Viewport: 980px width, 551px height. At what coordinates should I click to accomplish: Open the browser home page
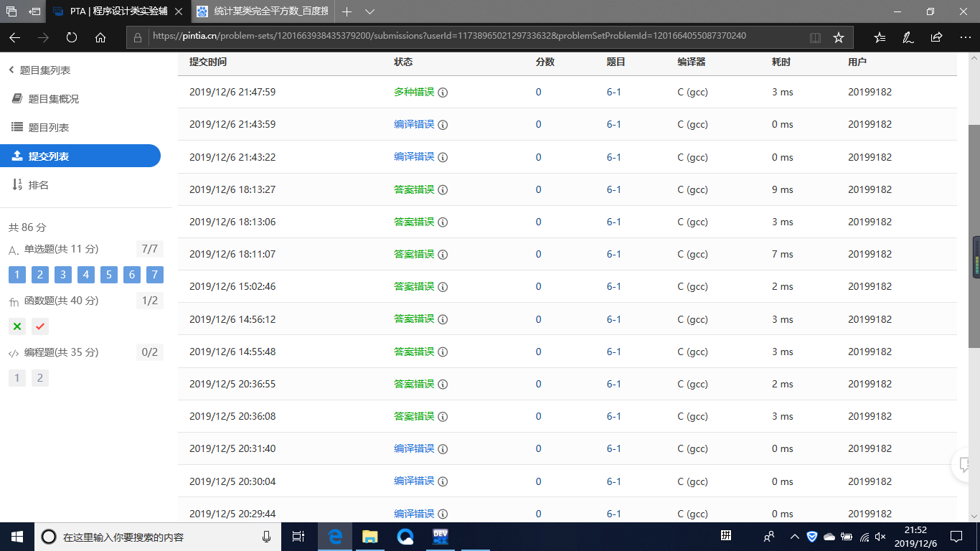[100, 37]
